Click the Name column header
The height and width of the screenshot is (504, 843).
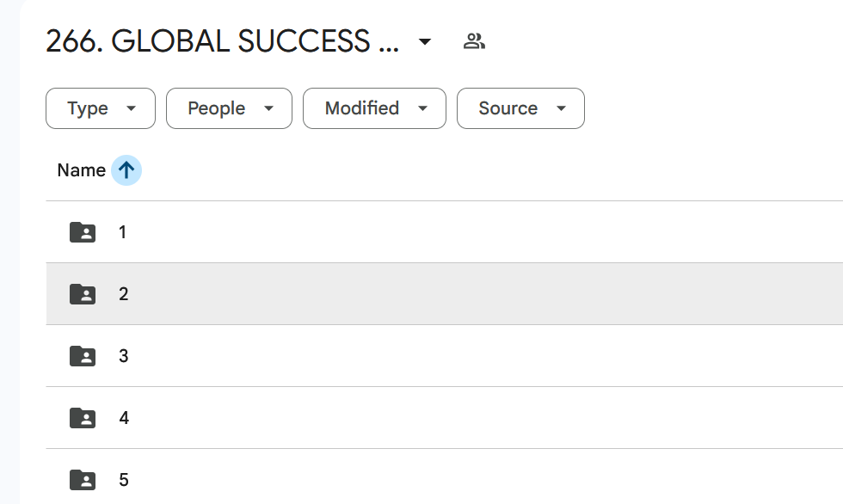81,170
